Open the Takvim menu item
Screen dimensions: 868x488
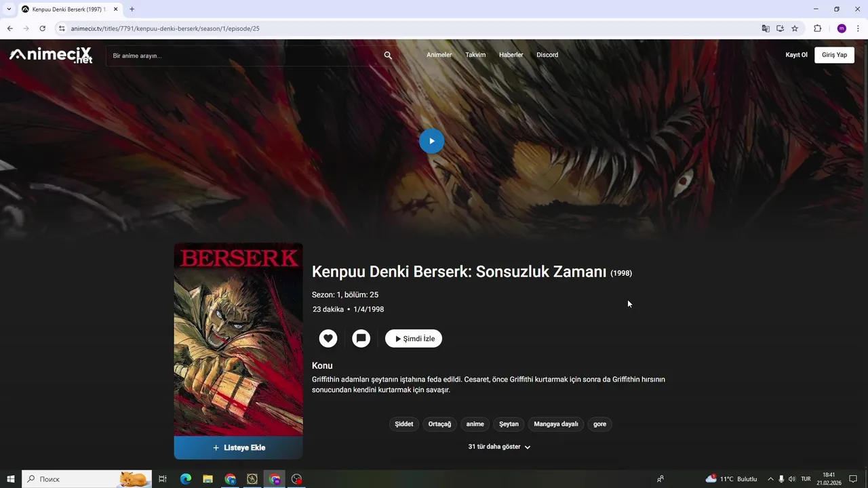(475, 55)
